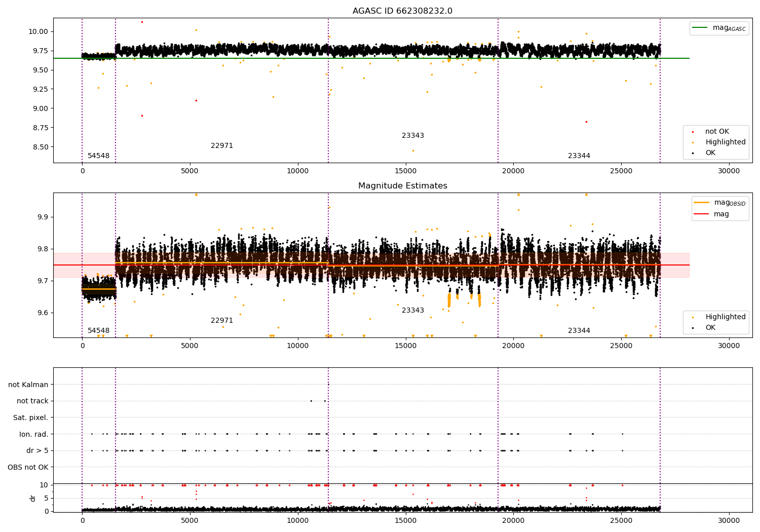Click x-axis tick 5000 under the dr plot
This screenshot has height=532, width=760.
pyautogui.click(x=190, y=520)
